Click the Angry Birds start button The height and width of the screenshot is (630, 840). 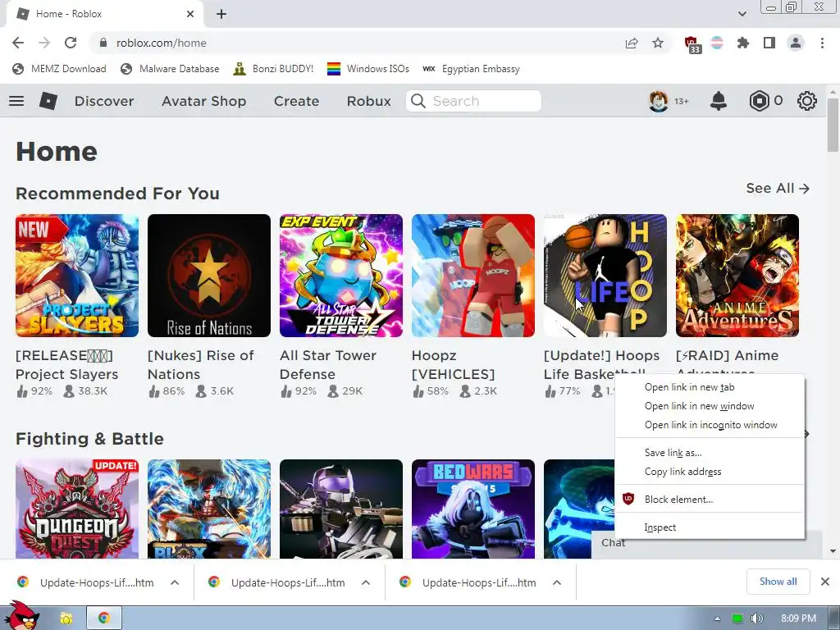[21, 616]
